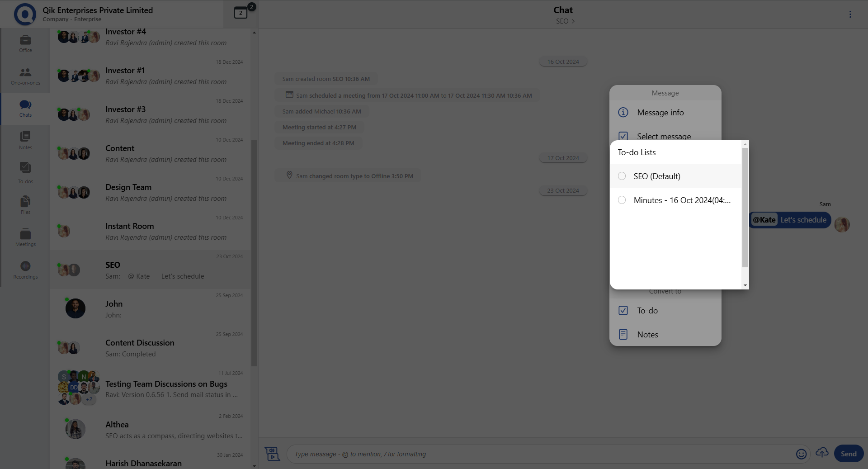Image resolution: width=868 pixels, height=469 pixels.
Task: Choose Notes under Convert to
Action: click(x=665, y=335)
